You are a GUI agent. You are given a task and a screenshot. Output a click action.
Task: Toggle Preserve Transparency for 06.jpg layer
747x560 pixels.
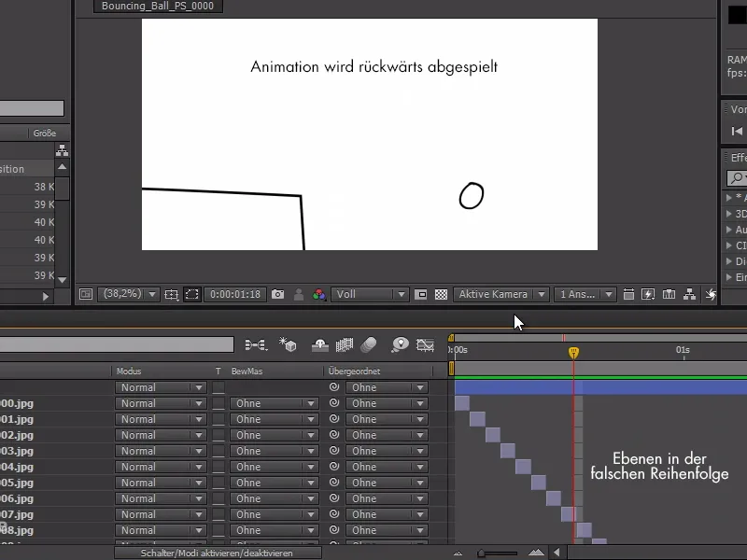pyautogui.click(x=218, y=498)
